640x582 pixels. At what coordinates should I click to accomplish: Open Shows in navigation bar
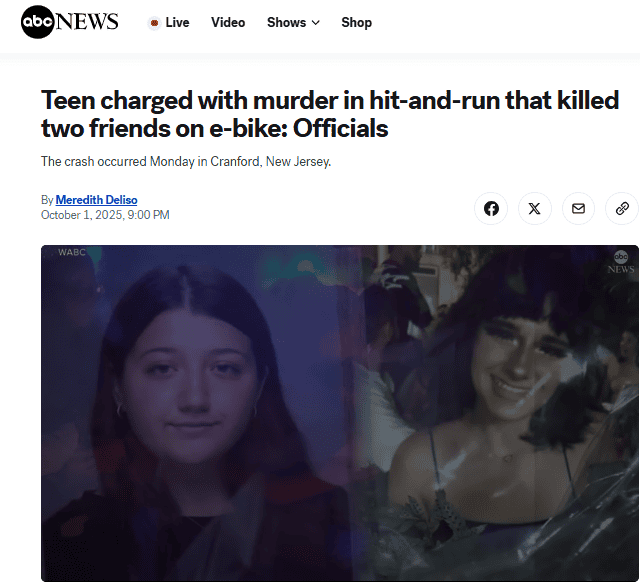pyautogui.click(x=293, y=22)
